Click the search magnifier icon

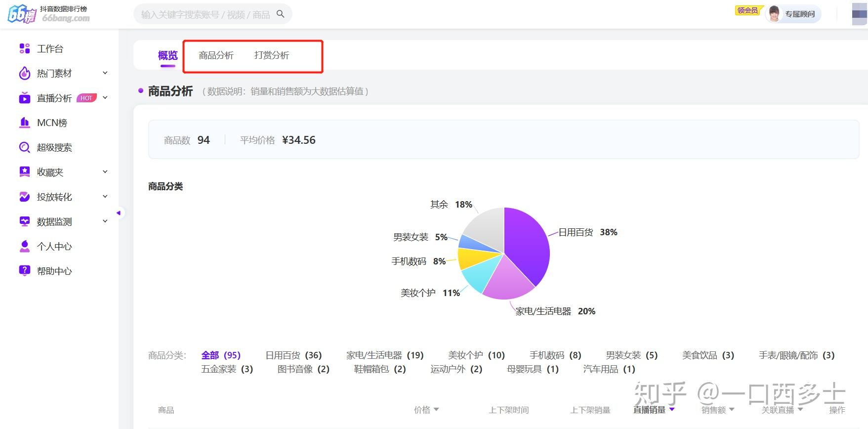280,14
